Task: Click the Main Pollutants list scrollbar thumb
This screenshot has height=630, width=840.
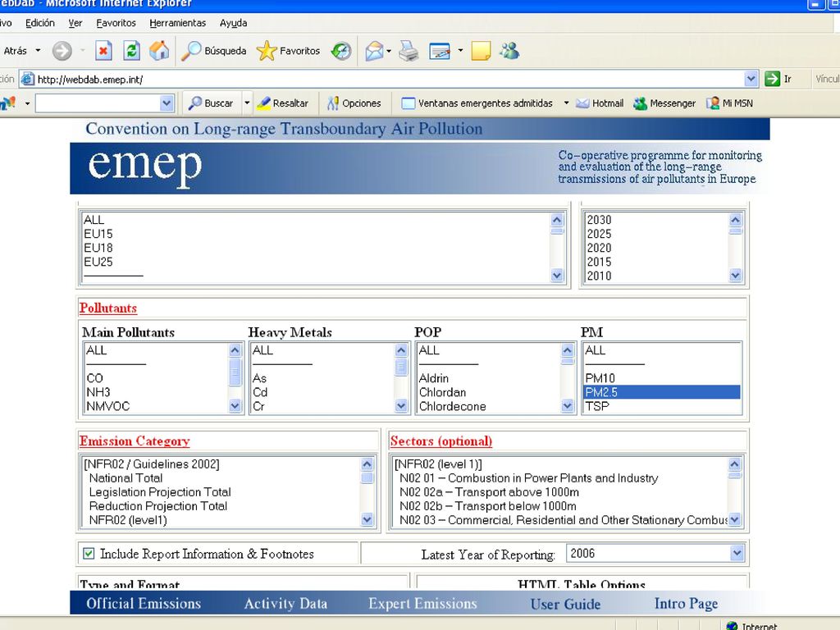Action: coord(235,372)
